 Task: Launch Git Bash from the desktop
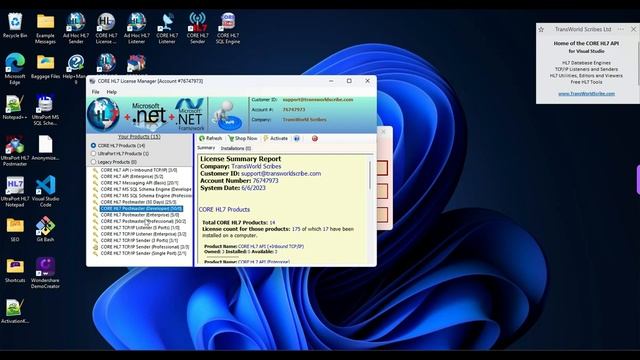point(45,229)
